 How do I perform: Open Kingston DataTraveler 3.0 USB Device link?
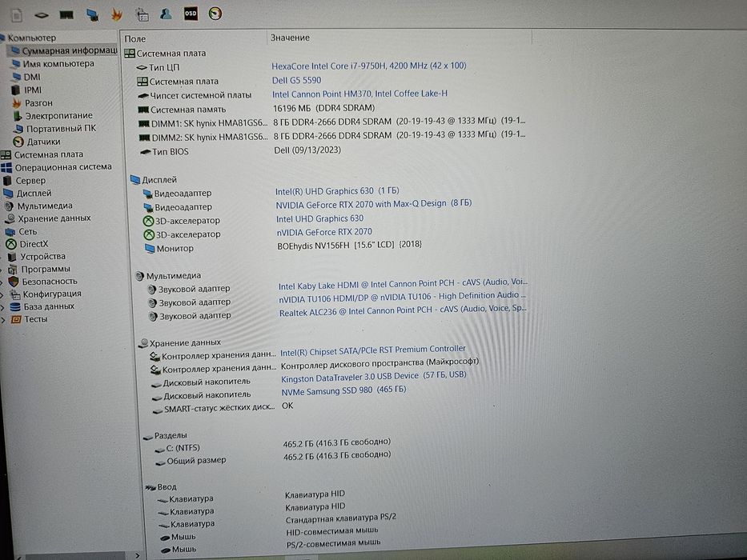click(x=373, y=377)
